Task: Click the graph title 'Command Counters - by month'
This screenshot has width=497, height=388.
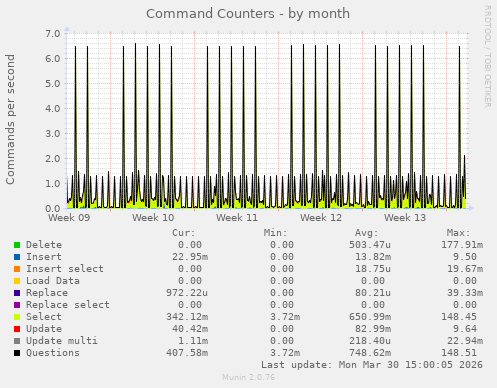Action: click(248, 14)
